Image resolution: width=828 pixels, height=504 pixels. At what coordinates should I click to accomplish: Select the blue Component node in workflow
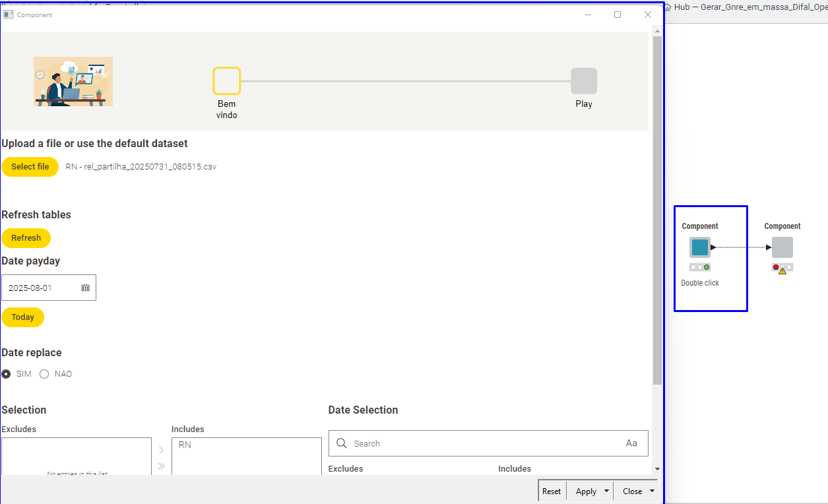click(700, 247)
